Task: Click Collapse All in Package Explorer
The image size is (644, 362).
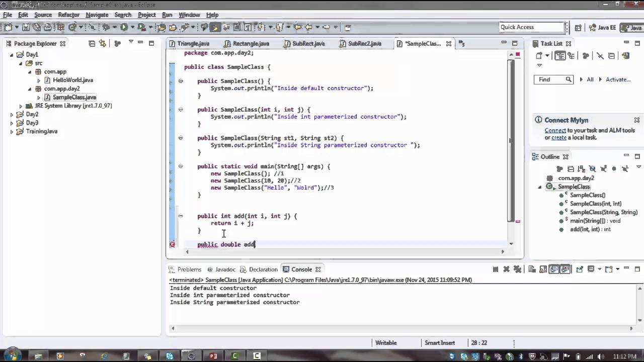Action: coord(92,44)
